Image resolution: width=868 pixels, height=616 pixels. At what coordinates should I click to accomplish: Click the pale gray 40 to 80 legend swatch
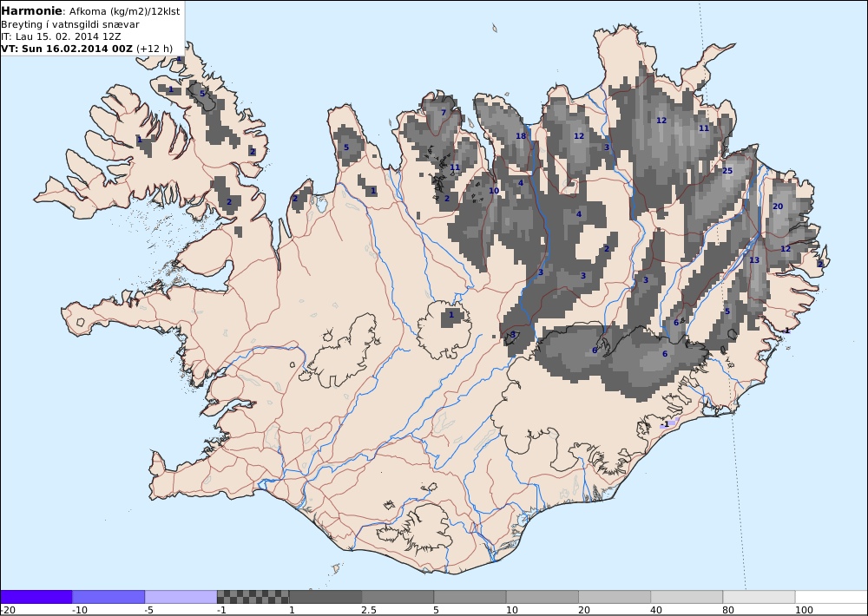point(687,597)
